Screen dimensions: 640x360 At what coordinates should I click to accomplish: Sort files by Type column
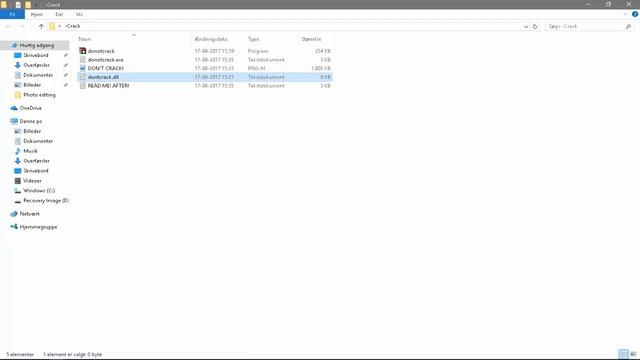tap(253, 39)
